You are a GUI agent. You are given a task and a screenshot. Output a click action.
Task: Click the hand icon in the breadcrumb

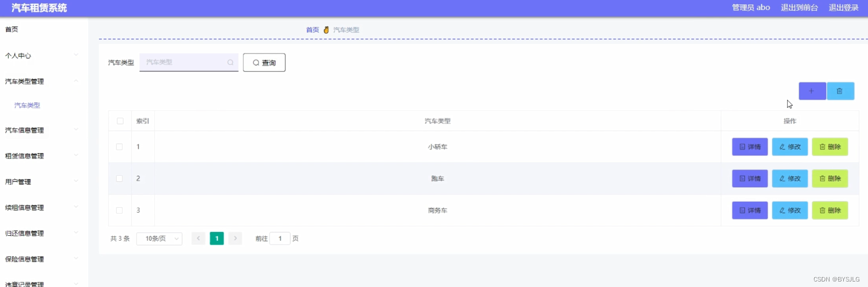point(326,30)
